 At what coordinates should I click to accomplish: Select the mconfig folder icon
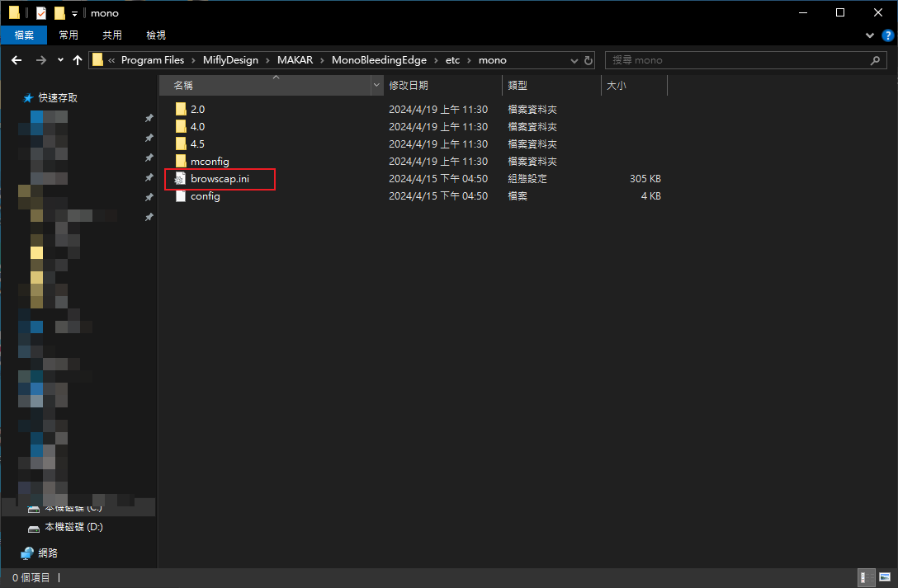click(x=181, y=162)
